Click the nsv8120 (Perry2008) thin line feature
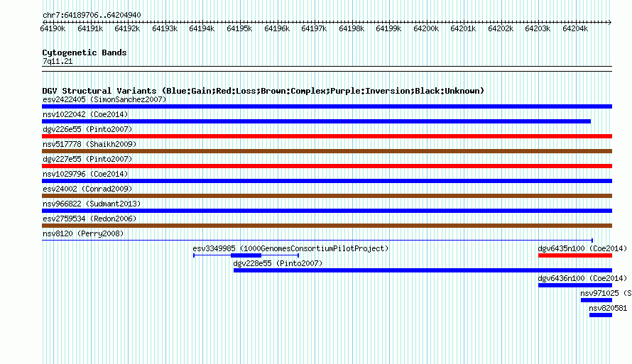The width and height of the screenshot is (632, 364). (317, 241)
